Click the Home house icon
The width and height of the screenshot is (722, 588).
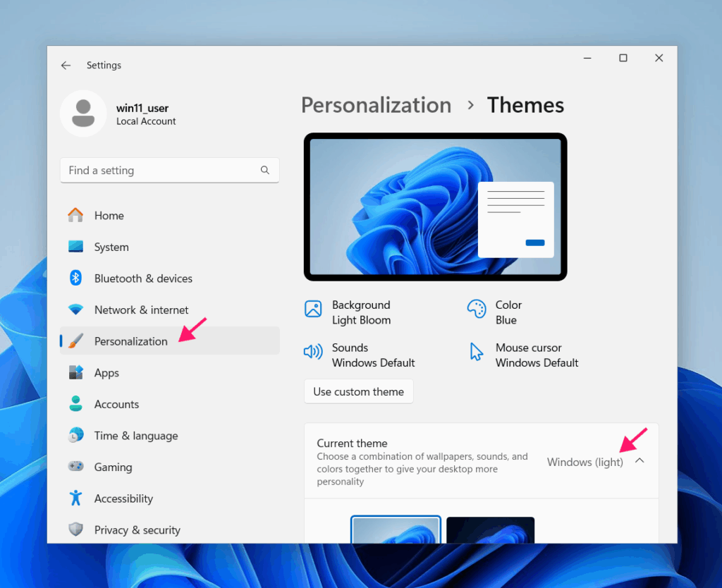[x=75, y=215]
